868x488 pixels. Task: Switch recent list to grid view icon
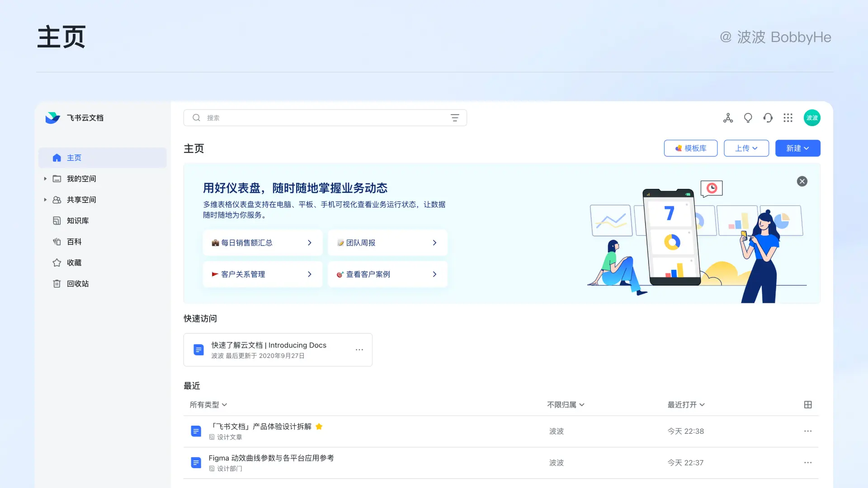808,404
